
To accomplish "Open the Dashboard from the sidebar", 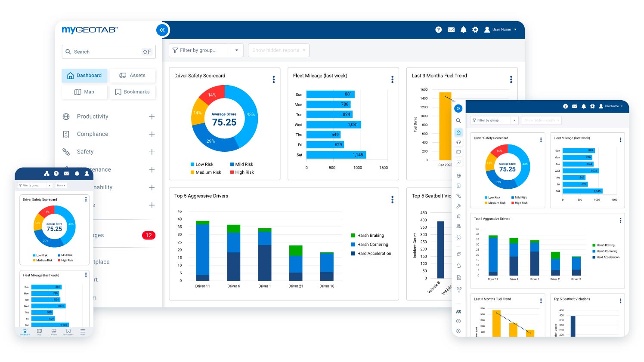I will [84, 75].
